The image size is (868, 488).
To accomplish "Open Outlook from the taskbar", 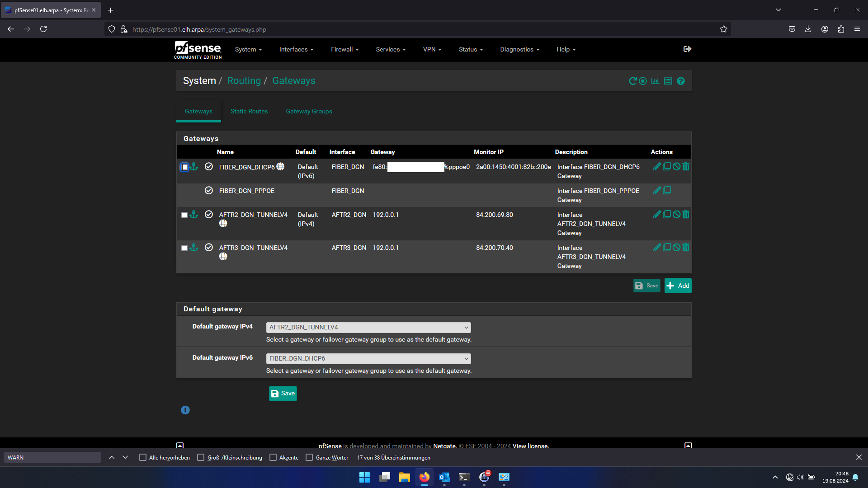I will (444, 477).
